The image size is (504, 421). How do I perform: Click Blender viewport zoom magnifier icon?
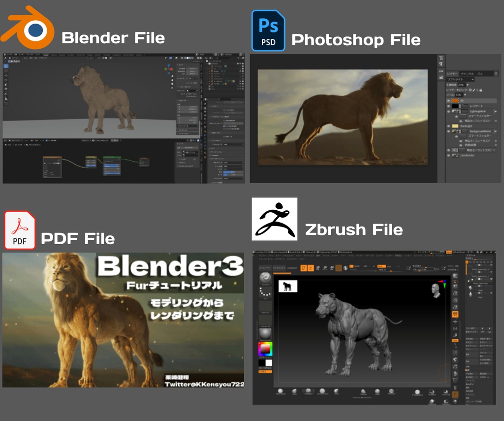click(x=172, y=76)
